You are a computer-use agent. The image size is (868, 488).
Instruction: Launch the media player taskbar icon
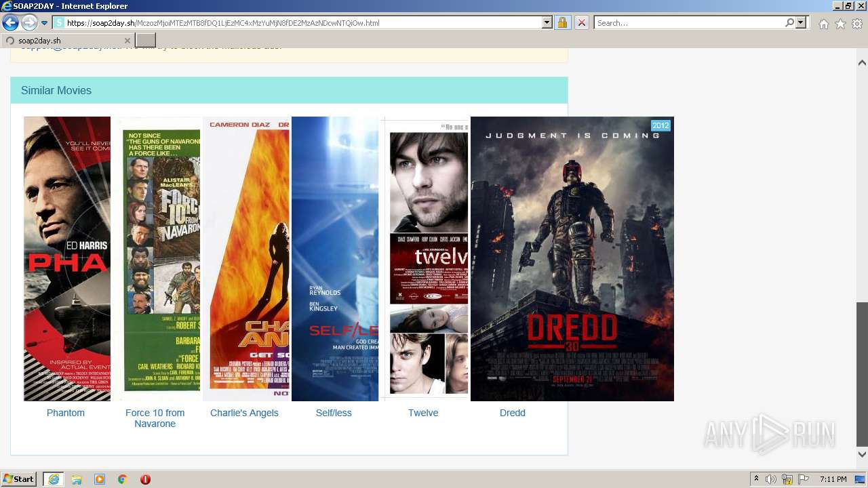(x=100, y=479)
